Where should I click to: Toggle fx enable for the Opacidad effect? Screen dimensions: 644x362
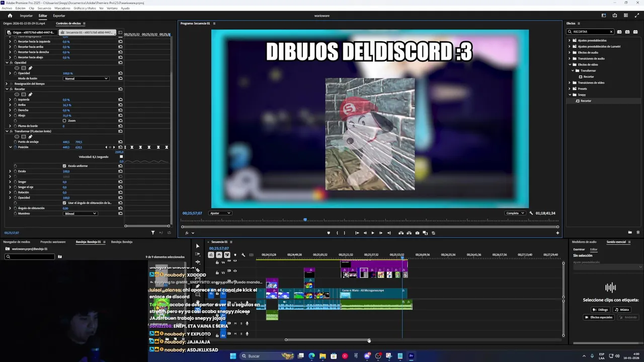coord(11,63)
